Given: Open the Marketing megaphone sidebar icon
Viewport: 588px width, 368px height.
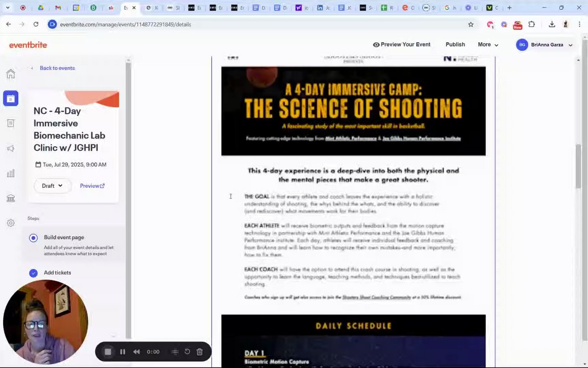Looking at the screenshot, I should coord(11,148).
